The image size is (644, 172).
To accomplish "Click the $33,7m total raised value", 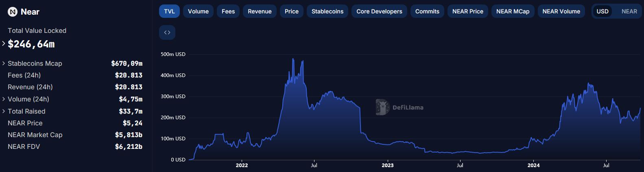I will click(131, 111).
